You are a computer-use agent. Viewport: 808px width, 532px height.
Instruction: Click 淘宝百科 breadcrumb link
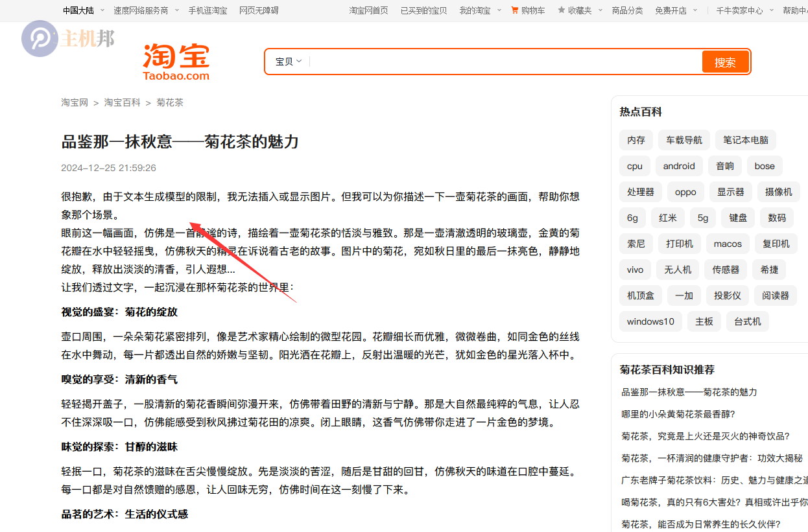point(122,102)
